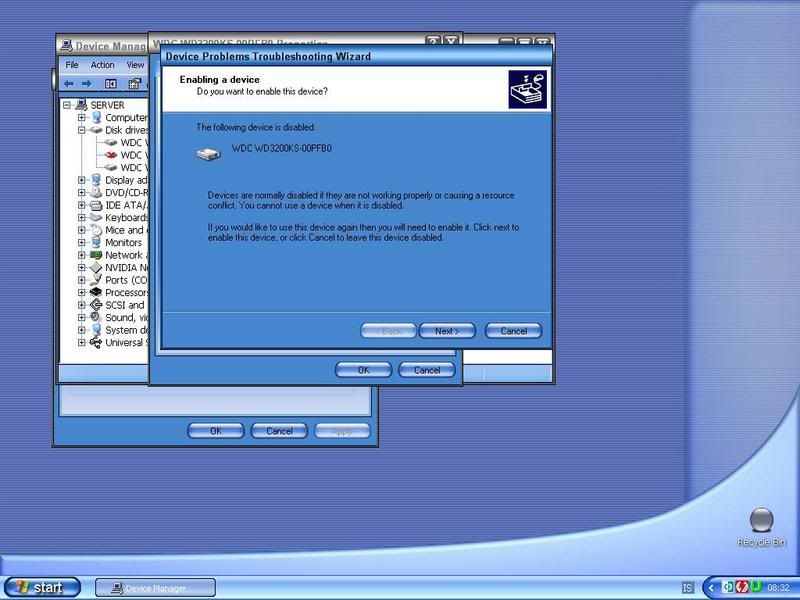
Task: Click the Forward arrow in Device Manager toolbar
Action: [87, 83]
